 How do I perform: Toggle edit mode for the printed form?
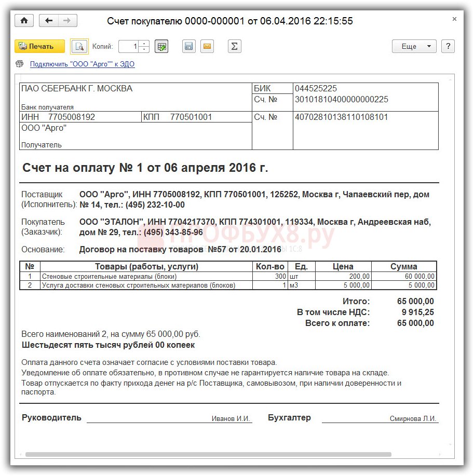pyautogui.click(x=161, y=46)
